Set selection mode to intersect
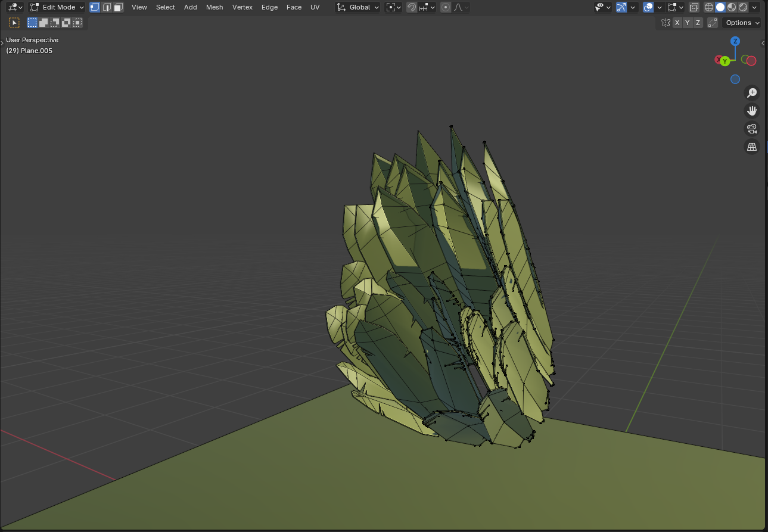Screen dimensions: 768x532 [x=77, y=23]
